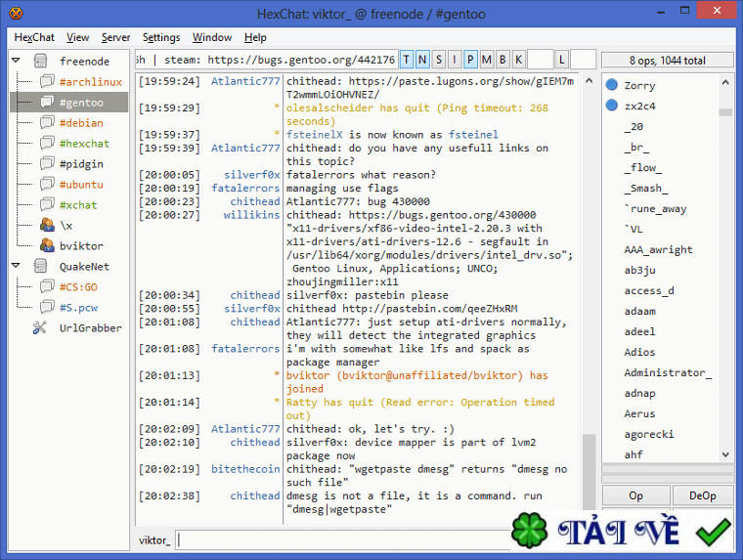This screenshot has width=743, height=560.
Task: Open the UrlGrabber tools icon
Action: (40, 327)
